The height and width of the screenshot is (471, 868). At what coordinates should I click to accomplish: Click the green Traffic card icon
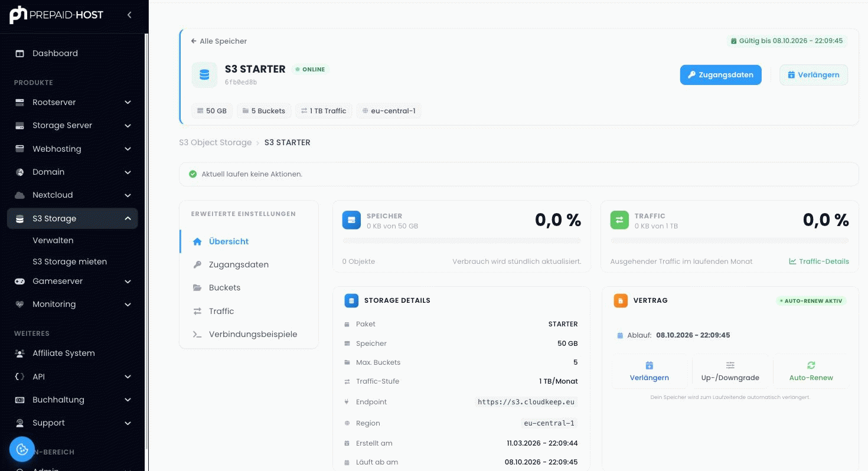coord(619,220)
